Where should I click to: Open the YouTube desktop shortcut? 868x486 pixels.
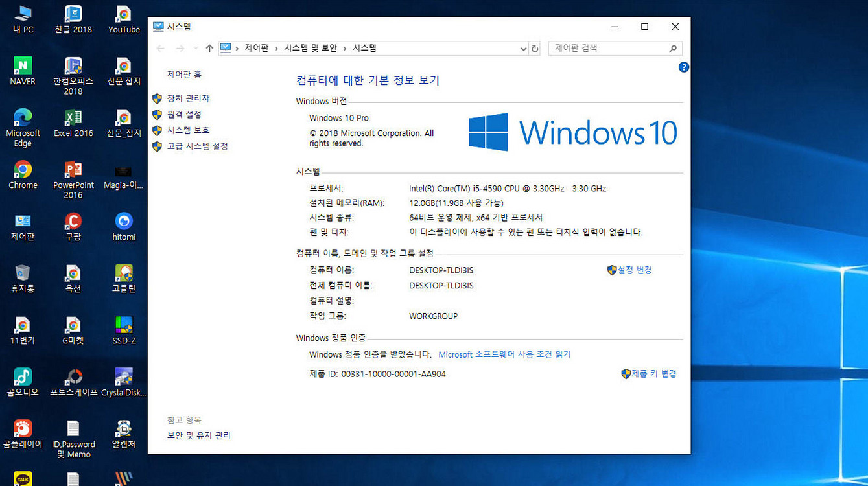click(x=124, y=19)
